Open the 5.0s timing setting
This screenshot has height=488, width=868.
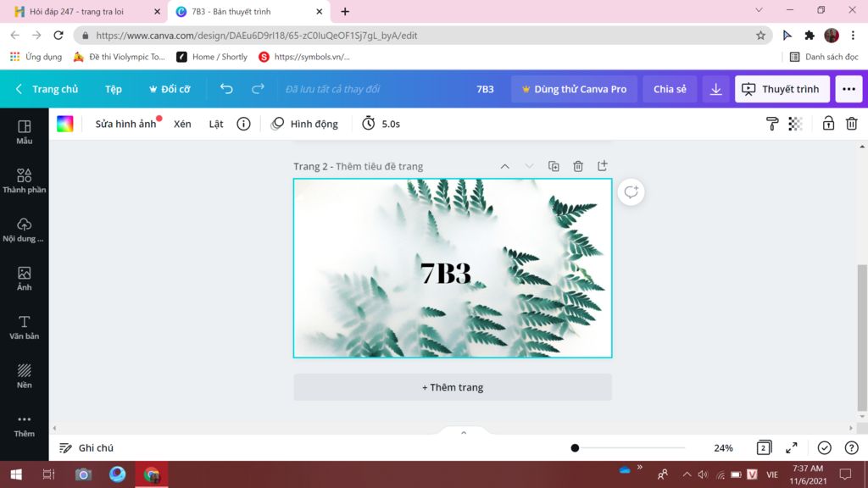381,124
